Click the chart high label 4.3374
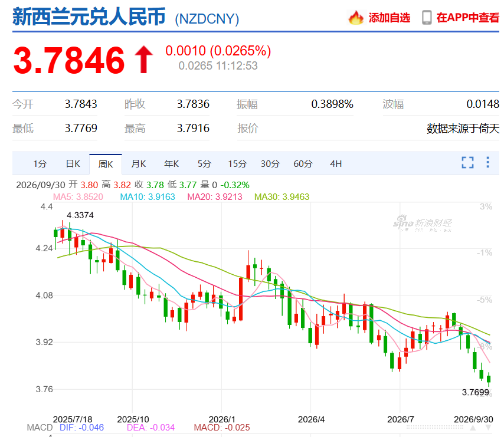Viewport: 504px width, 437px height. [x=80, y=215]
